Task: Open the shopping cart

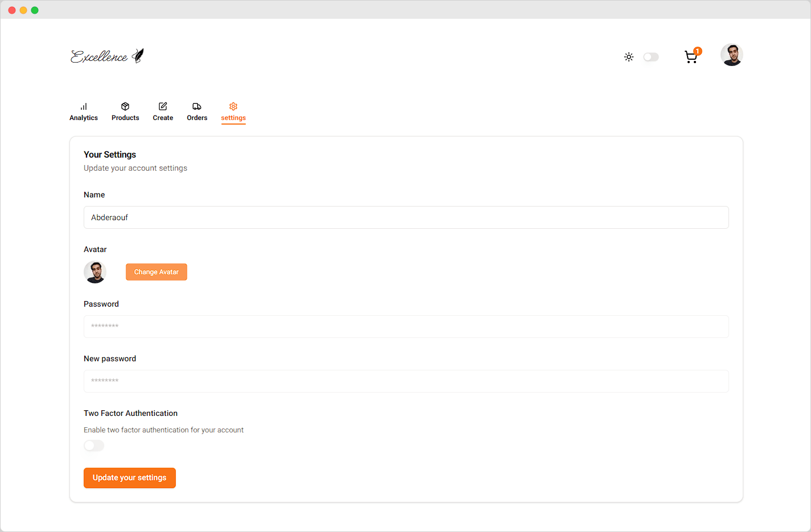Action: (691, 57)
